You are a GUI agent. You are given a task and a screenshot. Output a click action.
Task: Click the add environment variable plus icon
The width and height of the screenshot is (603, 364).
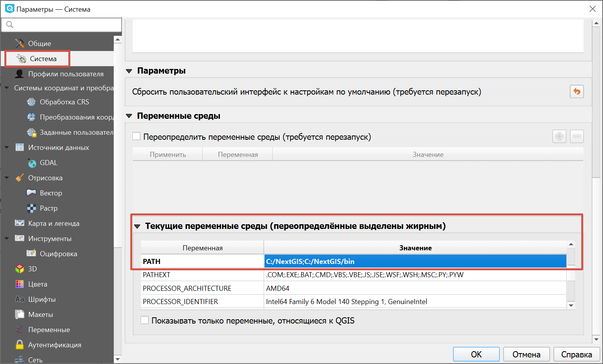pos(559,136)
